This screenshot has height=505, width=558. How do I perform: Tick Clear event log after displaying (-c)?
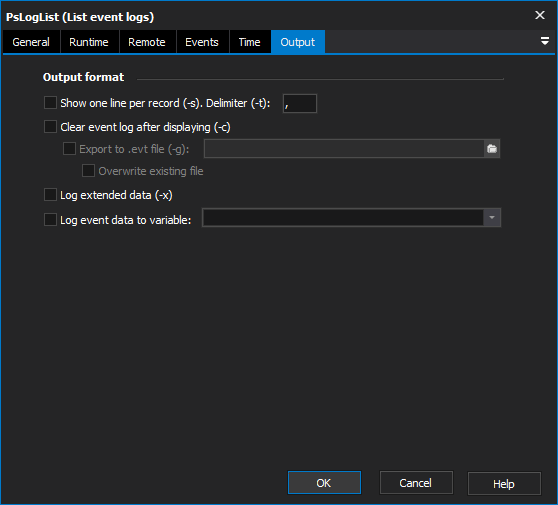click(x=50, y=127)
